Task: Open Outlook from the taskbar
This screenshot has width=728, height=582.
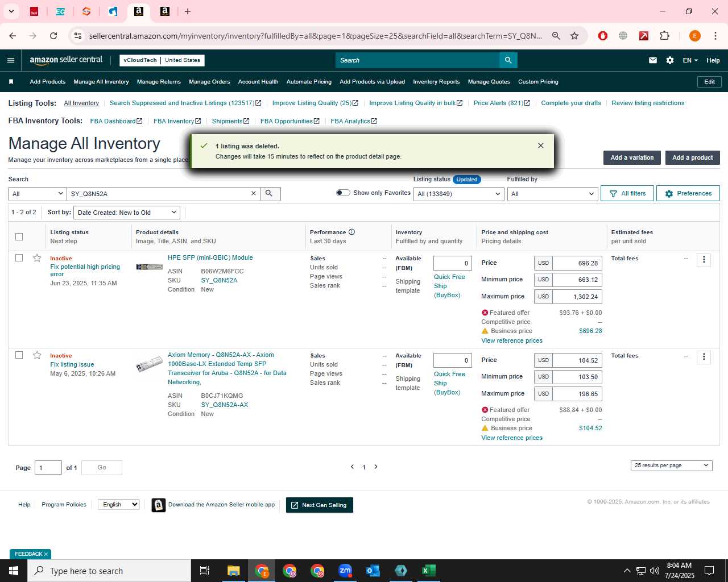Action: click(373, 571)
